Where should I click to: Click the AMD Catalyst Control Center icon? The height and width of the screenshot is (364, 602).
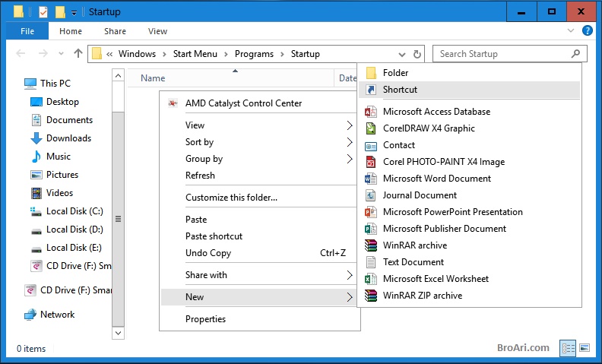pyautogui.click(x=173, y=103)
